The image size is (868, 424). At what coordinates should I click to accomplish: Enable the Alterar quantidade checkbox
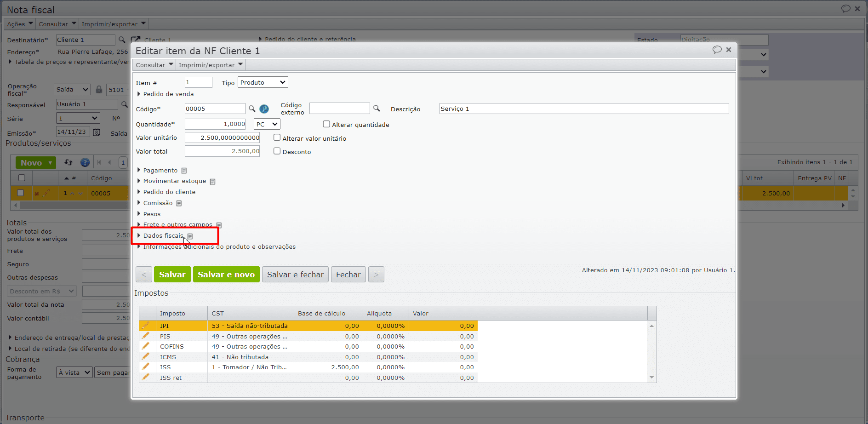[x=326, y=124]
